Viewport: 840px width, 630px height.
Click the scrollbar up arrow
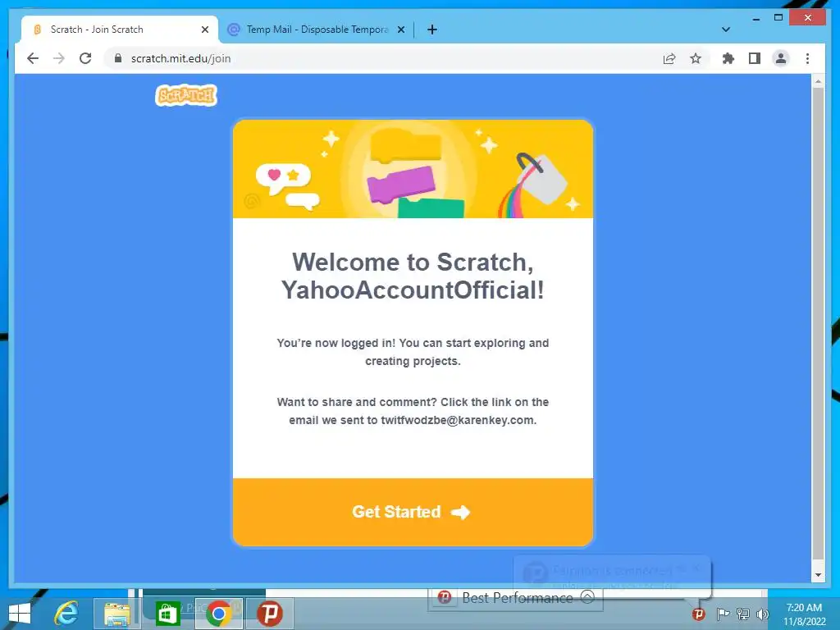tap(818, 81)
